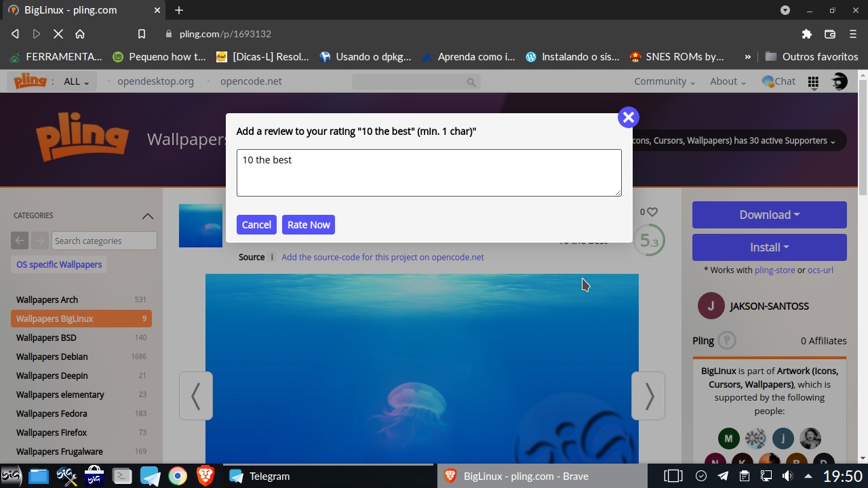Go to opencode.net in the top bar
This screenshot has width=868, height=488.
pos(251,81)
